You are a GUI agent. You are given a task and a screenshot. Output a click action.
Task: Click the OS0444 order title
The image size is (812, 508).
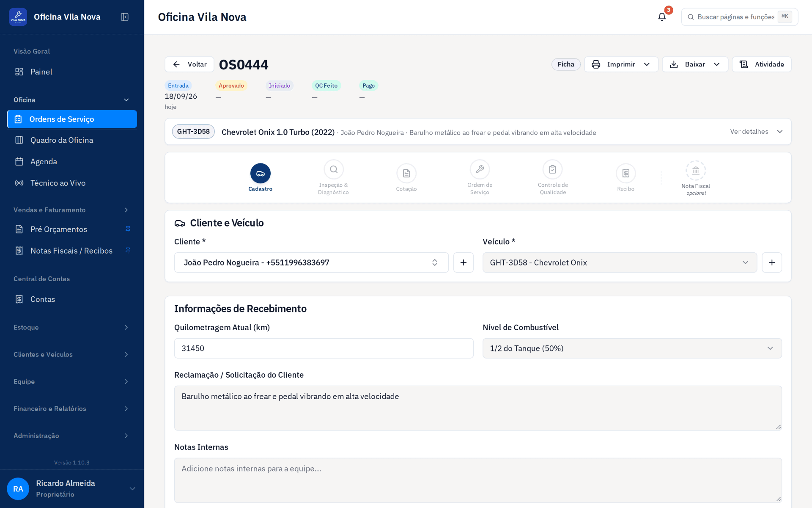244,64
